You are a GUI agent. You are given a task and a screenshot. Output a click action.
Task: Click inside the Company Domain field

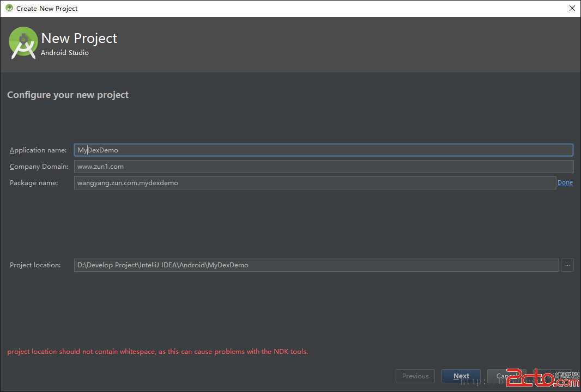coord(323,167)
